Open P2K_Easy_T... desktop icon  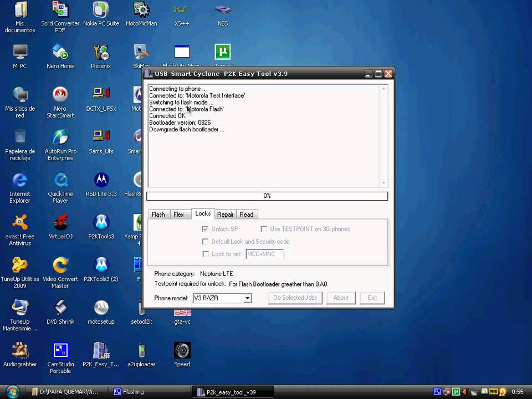click(101, 355)
